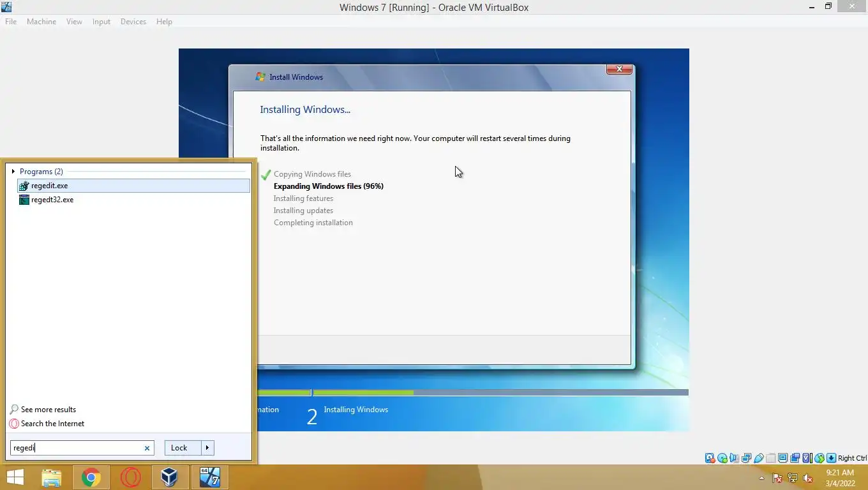Open Opera browser from the taskbar
Viewport: 868px width, 490px height.
tap(130, 477)
